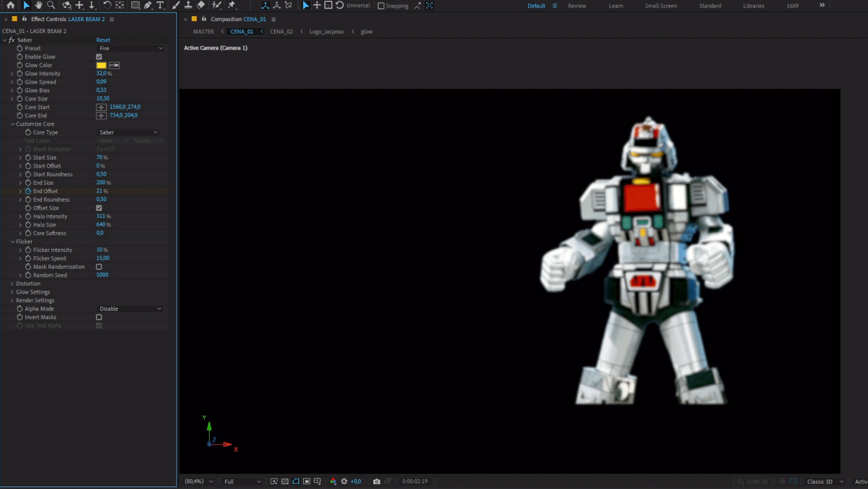868x489 pixels.
Task: Select the Eraser tool
Action: (x=201, y=5)
